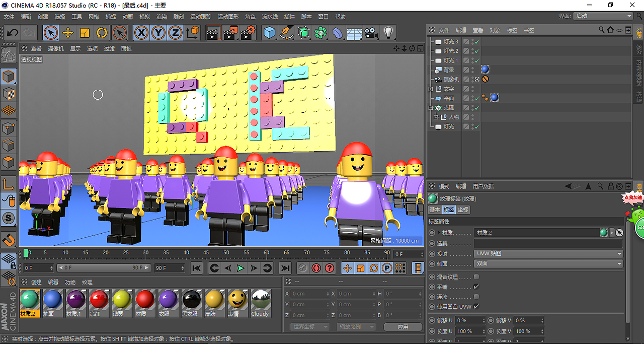Toggle the Z axis lock
This screenshot has width=644, height=344.
[175, 33]
